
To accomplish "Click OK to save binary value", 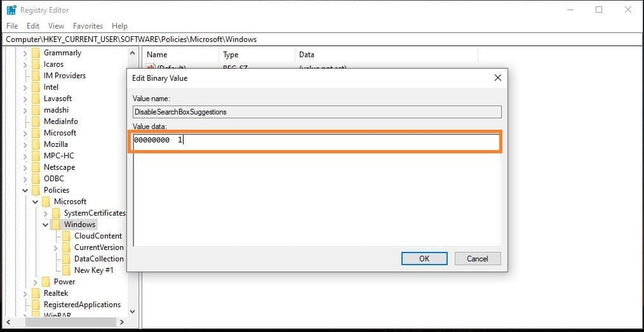I will click(424, 258).
